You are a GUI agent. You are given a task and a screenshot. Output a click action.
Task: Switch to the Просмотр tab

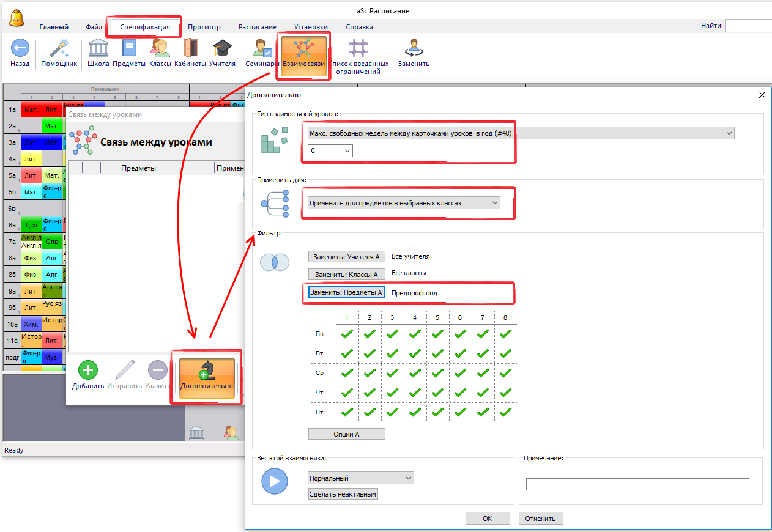(x=204, y=27)
